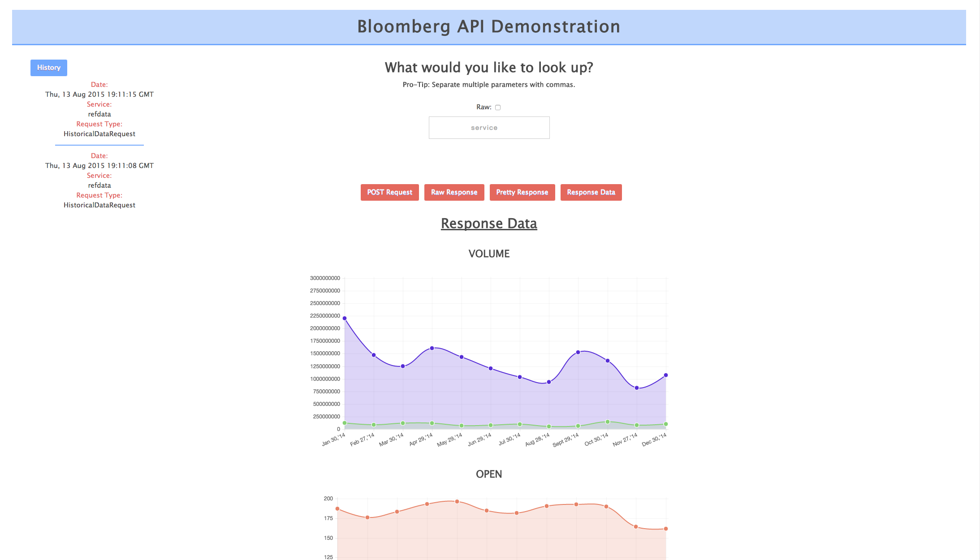This screenshot has height=560, width=980.
Task: Open the History panel expander
Action: tap(48, 67)
